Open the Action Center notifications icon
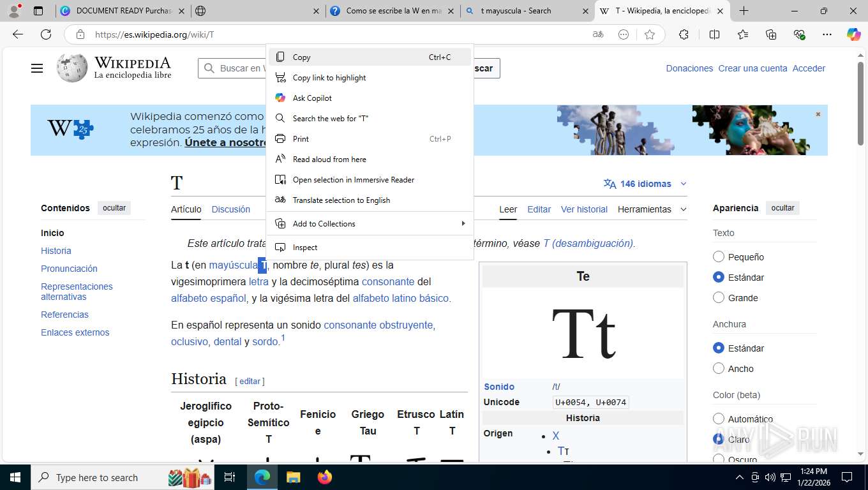 tap(847, 477)
